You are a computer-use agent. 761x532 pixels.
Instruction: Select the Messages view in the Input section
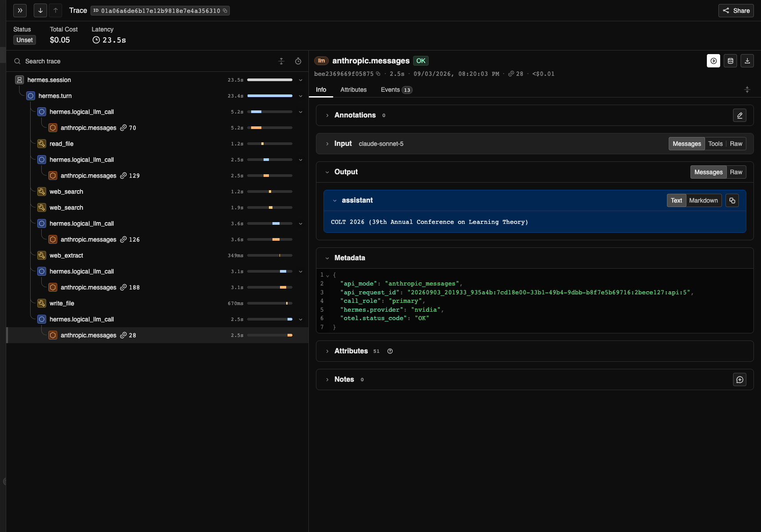686,144
